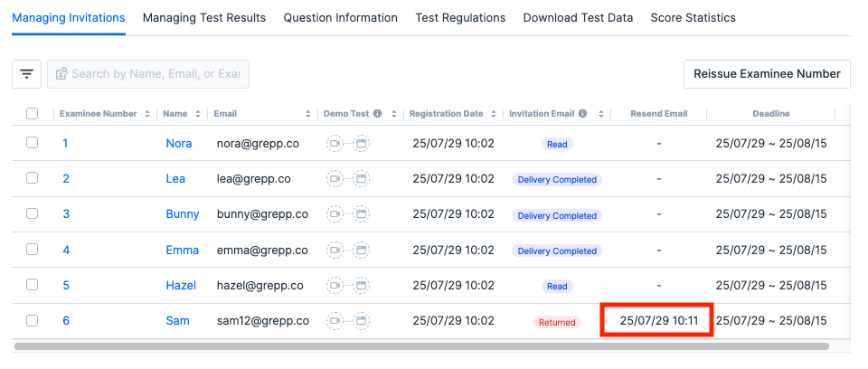The image size is (868, 369).
Task: Click the Demo Test info icon
Action: tap(377, 114)
